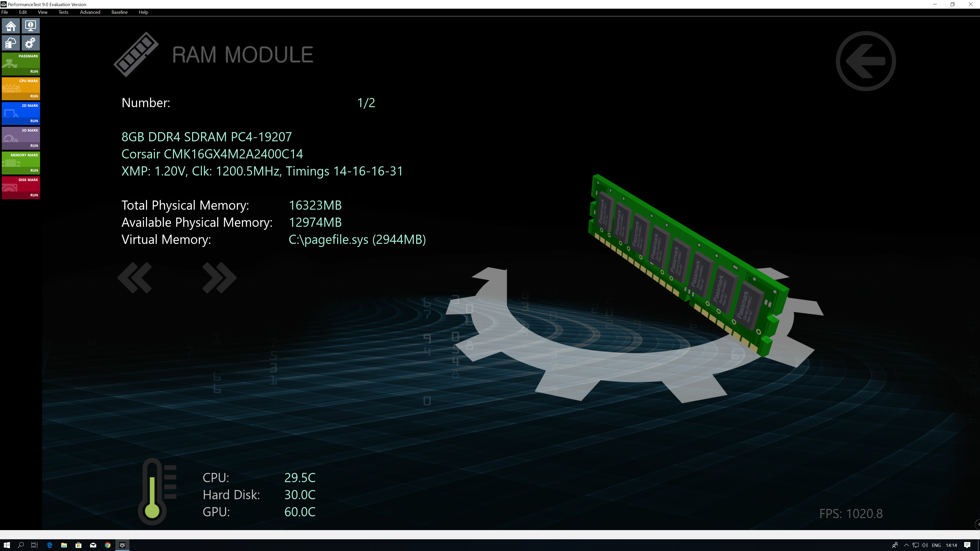Click the cloud baseline manager icon
The width and height of the screenshot is (980, 551).
point(11,43)
